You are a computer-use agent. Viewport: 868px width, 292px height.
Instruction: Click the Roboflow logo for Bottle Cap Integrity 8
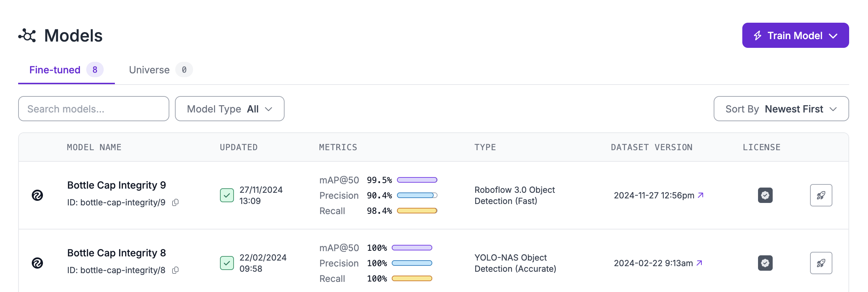pos(37,263)
